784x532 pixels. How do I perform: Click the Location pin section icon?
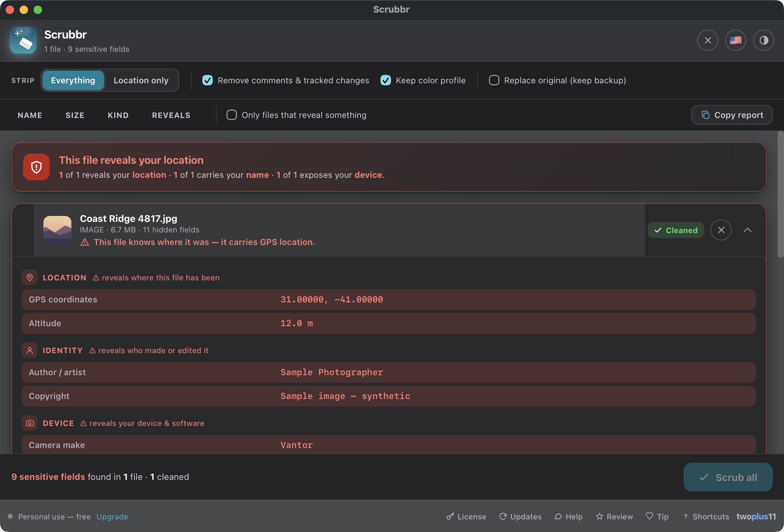(x=30, y=278)
